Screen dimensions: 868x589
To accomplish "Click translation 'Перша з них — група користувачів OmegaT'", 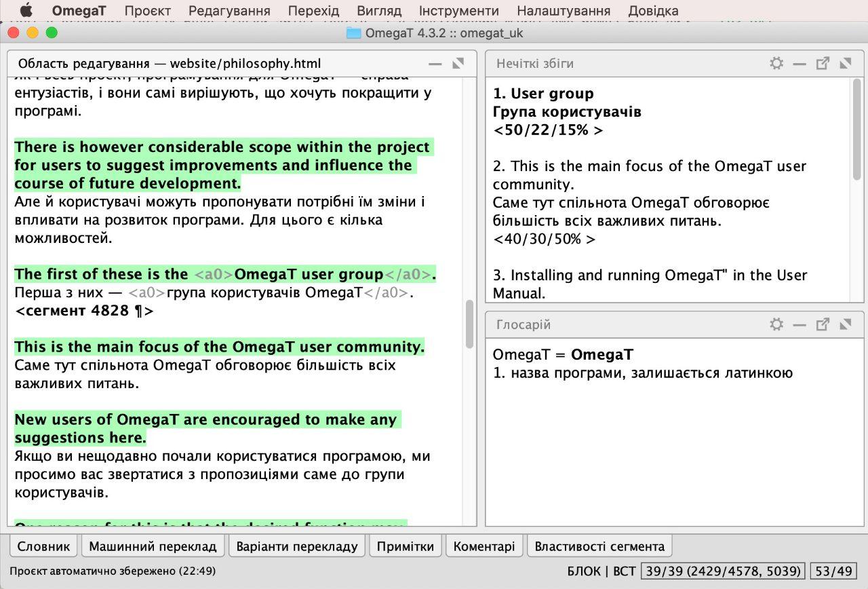I will (x=214, y=292).
